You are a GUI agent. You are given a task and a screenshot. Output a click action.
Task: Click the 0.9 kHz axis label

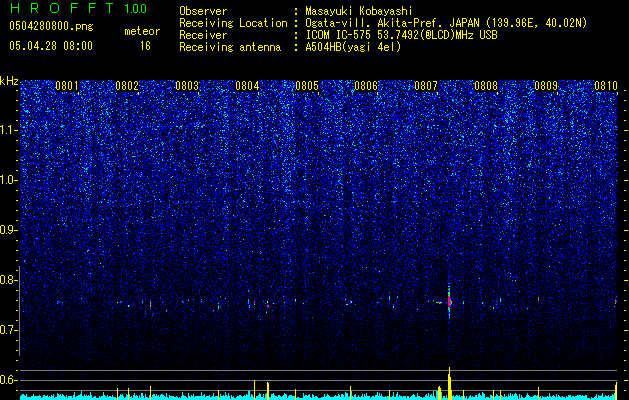9,230
